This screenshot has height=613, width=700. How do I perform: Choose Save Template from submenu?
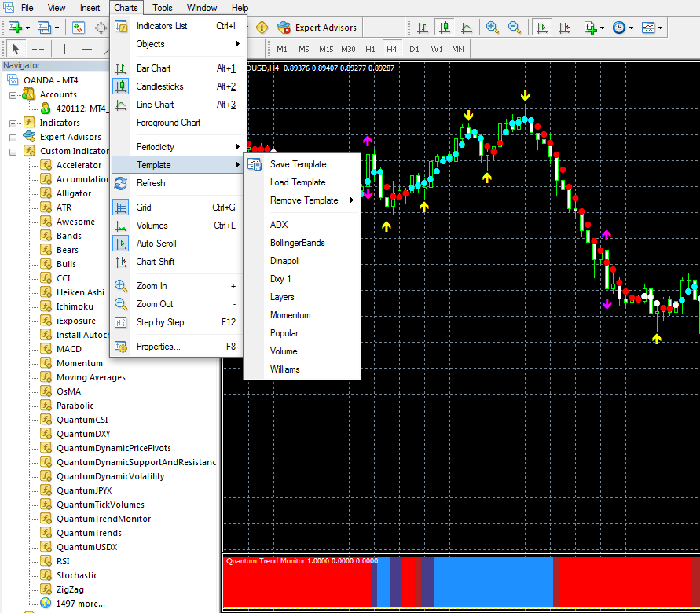301,164
